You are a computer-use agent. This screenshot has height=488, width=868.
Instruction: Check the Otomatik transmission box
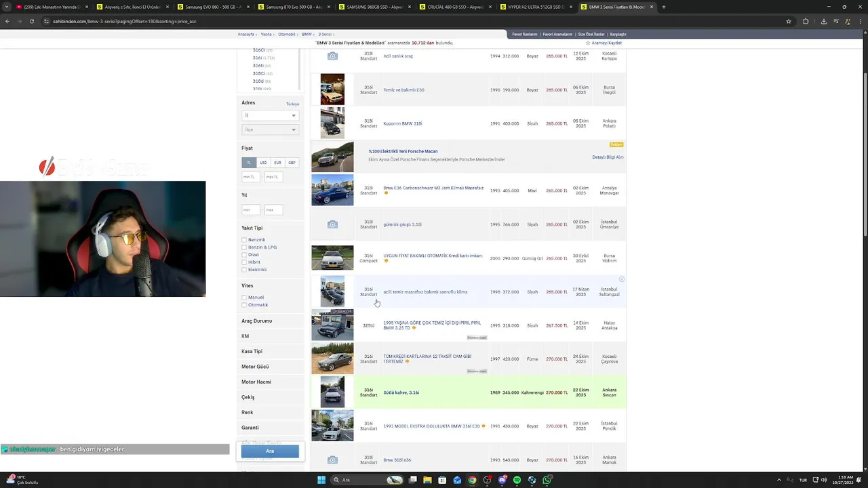point(244,305)
